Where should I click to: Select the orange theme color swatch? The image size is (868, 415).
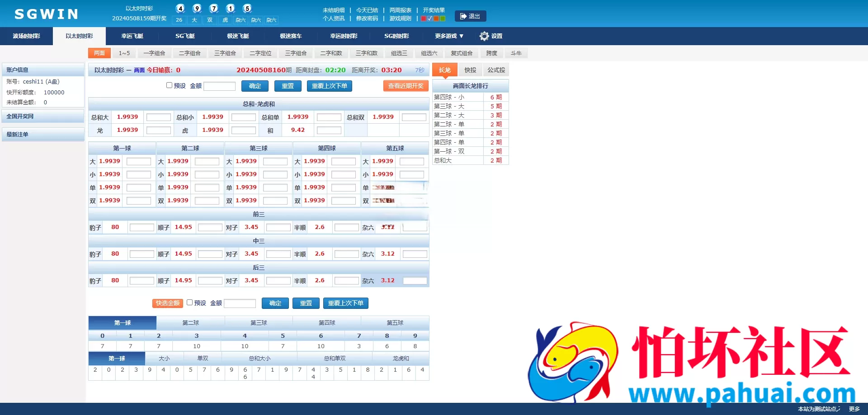click(x=436, y=19)
